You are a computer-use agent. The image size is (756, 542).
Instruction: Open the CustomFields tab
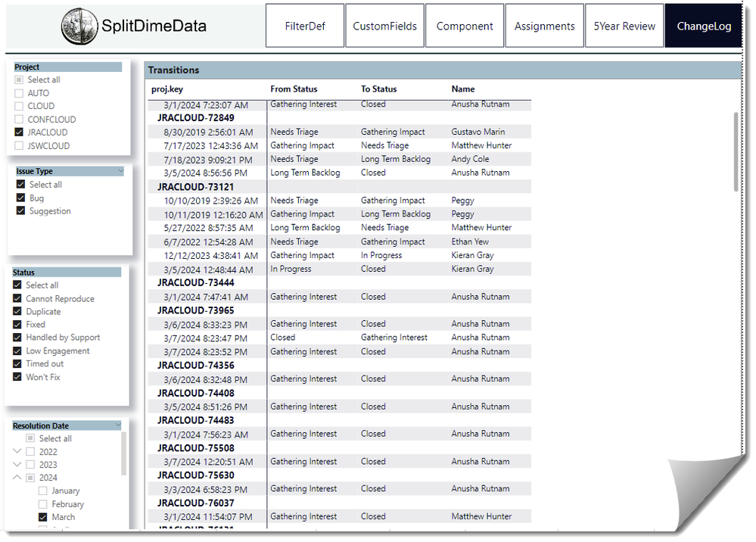(x=384, y=26)
